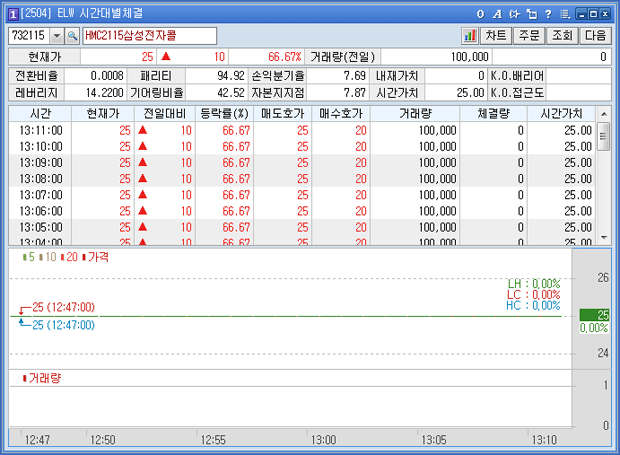The image size is (620, 455).
Task: Toggle the 20-period moving average legend
Action: (x=71, y=257)
